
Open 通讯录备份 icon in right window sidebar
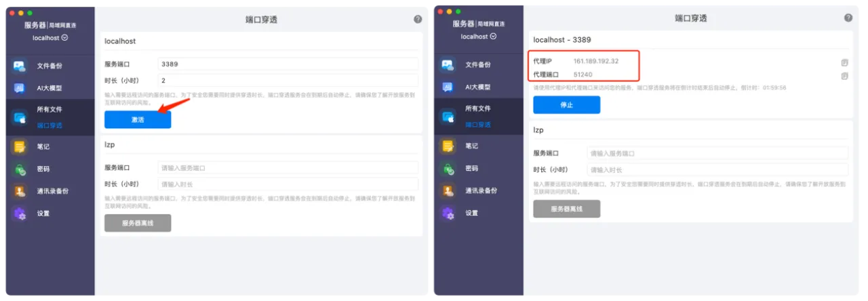448,190
